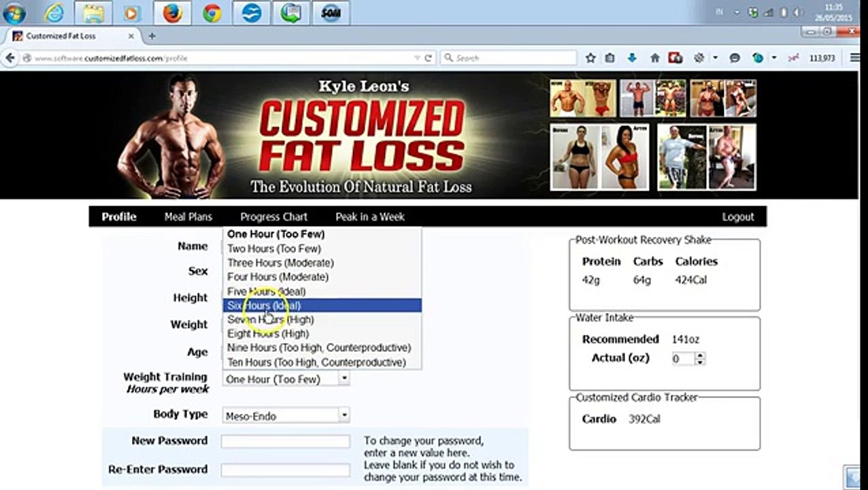Image resolution: width=868 pixels, height=490 pixels.
Task: Log out using the Logout link
Action: coord(738,216)
